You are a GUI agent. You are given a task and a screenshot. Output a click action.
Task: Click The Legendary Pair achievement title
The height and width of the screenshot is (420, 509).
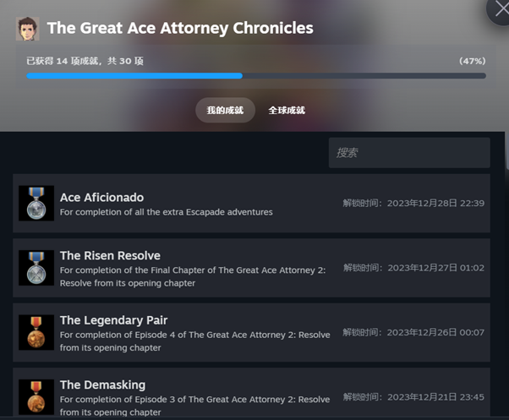point(113,320)
